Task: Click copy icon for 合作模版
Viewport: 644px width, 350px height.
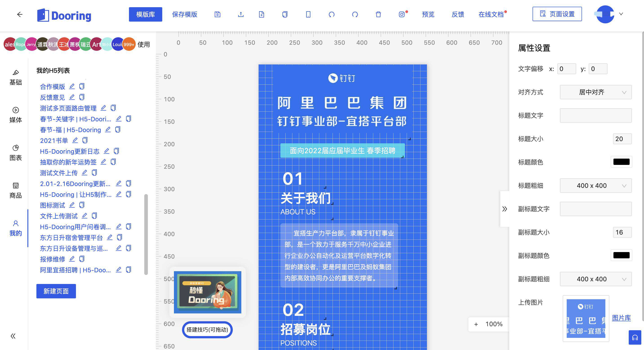Action: [x=82, y=86]
